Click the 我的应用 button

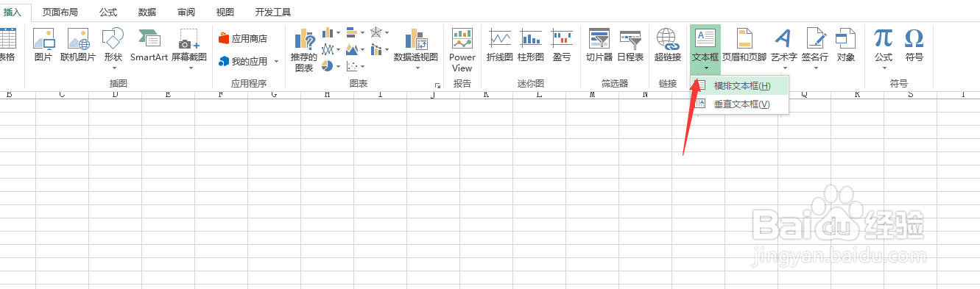click(x=243, y=62)
